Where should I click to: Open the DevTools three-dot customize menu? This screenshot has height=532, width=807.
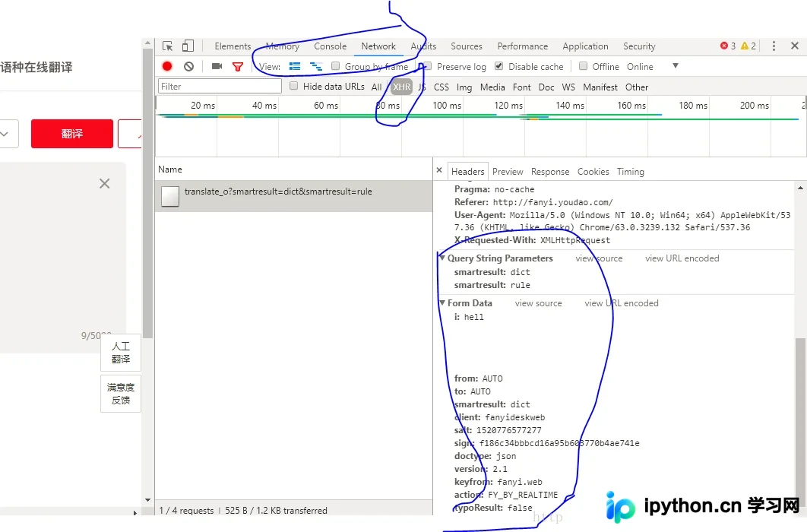click(774, 46)
